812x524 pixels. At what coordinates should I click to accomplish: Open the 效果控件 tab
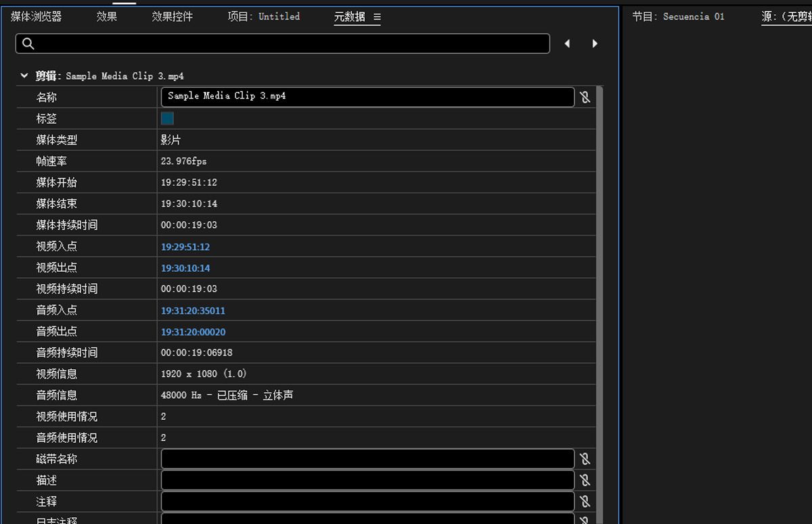click(172, 16)
